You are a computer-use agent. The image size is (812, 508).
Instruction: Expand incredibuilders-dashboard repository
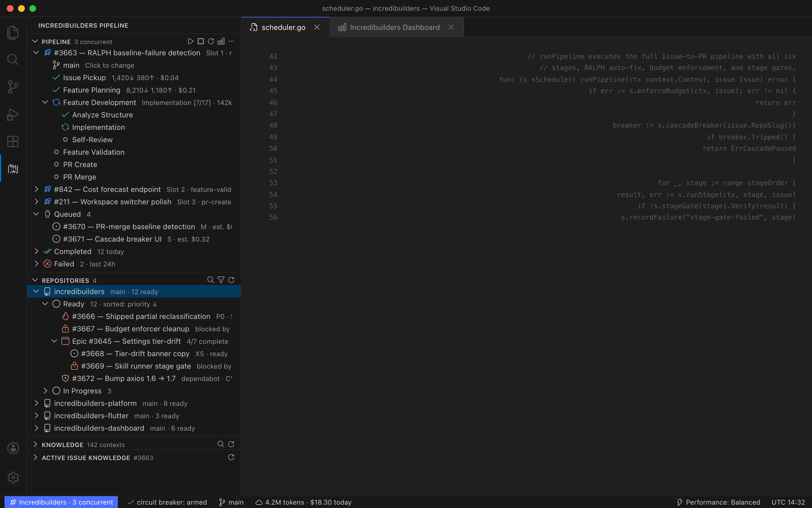pyautogui.click(x=36, y=428)
